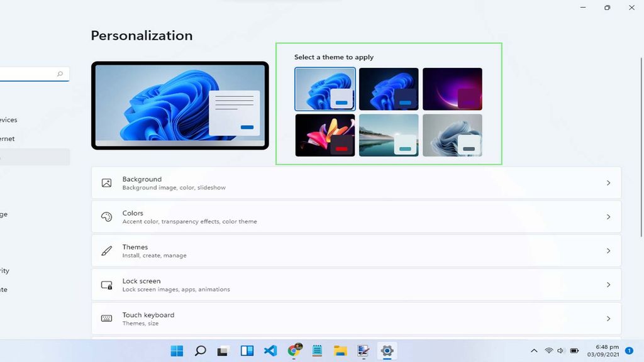Image resolution: width=644 pixels, height=362 pixels.
Task: Launch Visual Studio Code from the taskbar
Action: 270,351
